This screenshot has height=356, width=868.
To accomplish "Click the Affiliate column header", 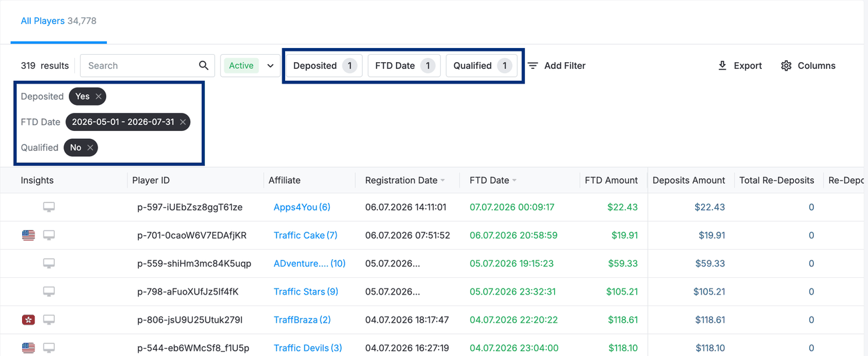I will point(284,180).
